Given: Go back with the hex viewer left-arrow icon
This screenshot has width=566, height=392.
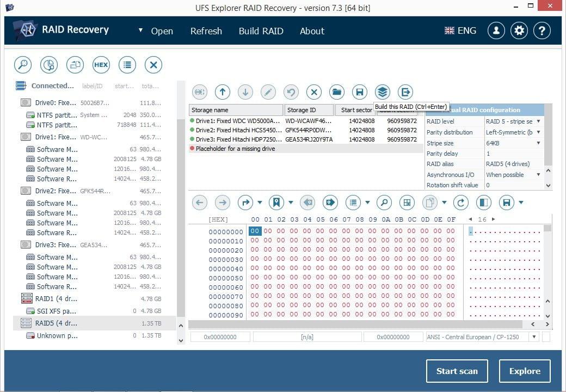Looking at the screenshot, I should pyautogui.click(x=200, y=203).
